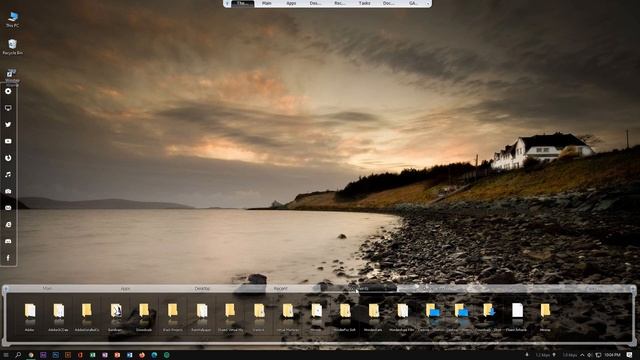Launch Word from the taskbar

click(x=129, y=355)
